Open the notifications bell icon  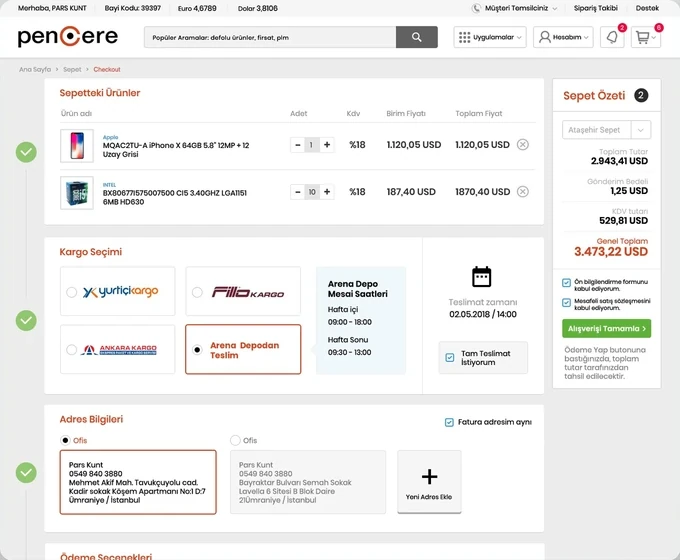pos(612,37)
